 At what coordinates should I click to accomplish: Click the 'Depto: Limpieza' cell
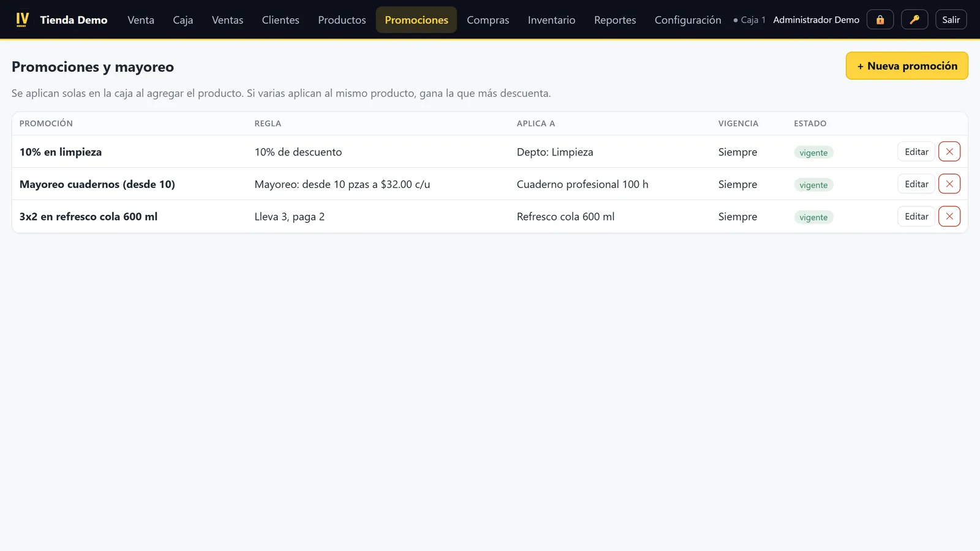pos(555,152)
